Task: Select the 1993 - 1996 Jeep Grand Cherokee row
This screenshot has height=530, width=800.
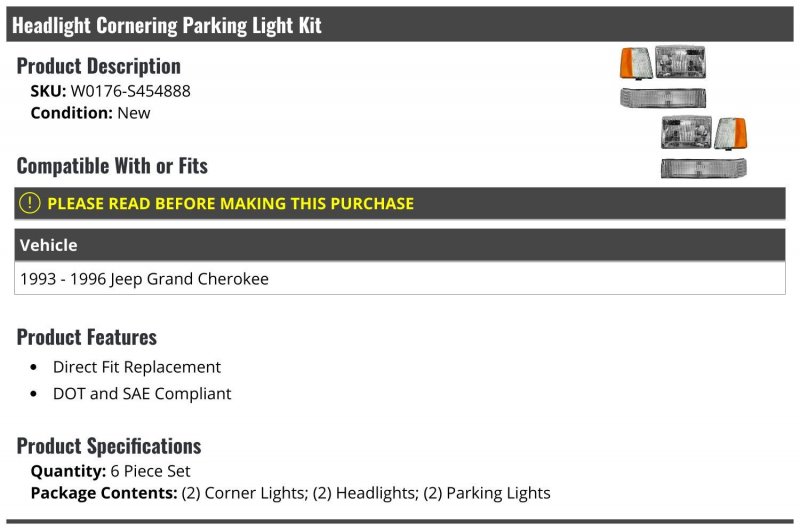Action: point(144,279)
